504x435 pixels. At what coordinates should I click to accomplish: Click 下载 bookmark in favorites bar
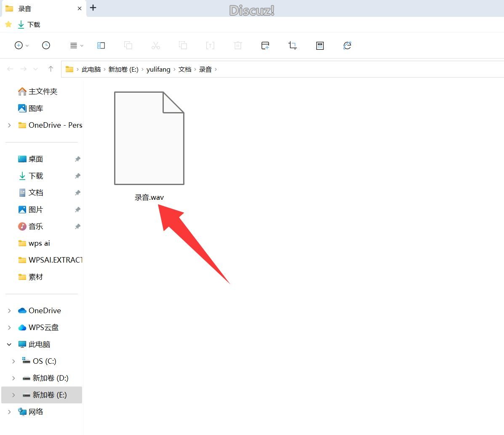click(x=29, y=24)
